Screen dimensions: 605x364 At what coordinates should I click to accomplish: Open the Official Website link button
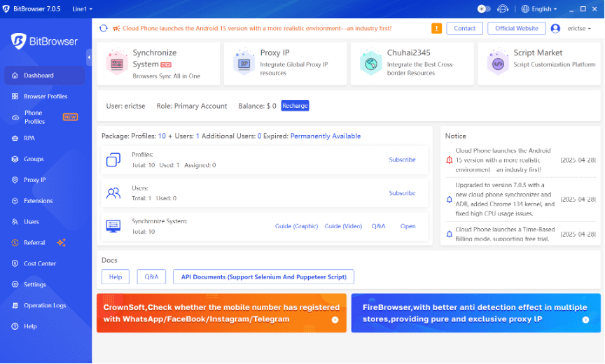(x=516, y=28)
